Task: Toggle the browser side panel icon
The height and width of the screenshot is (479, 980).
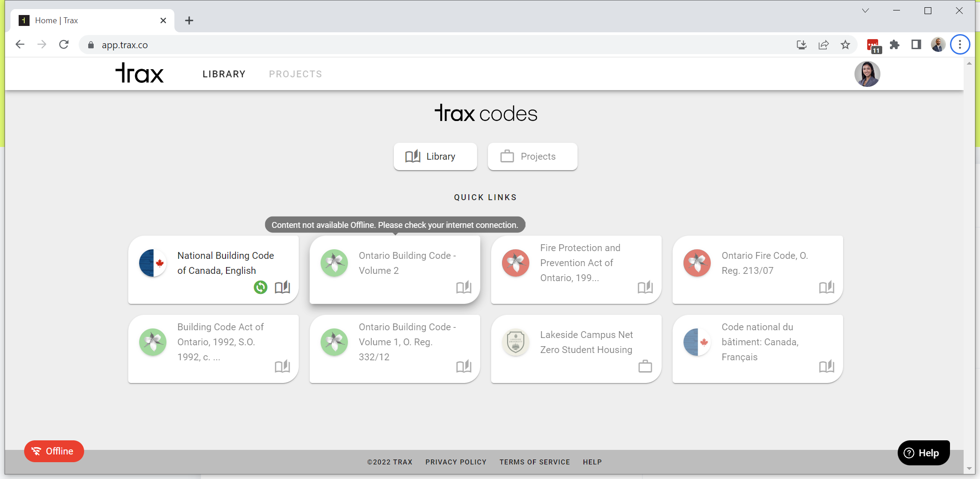Action: coord(916,45)
